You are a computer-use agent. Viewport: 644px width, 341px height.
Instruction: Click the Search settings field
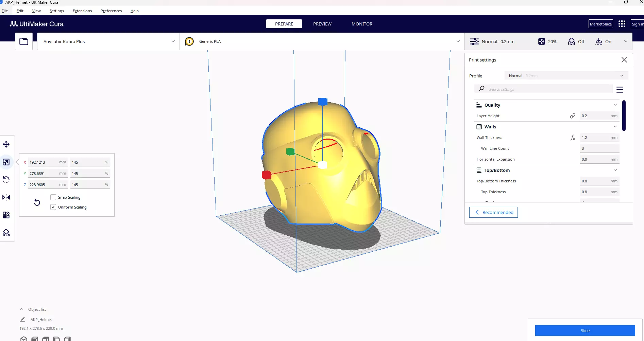(x=543, y=89)
